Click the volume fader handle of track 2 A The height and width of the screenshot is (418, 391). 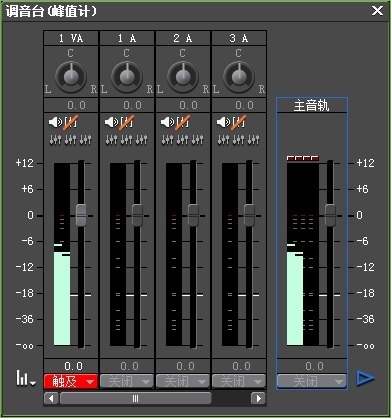tap(193, 215)
